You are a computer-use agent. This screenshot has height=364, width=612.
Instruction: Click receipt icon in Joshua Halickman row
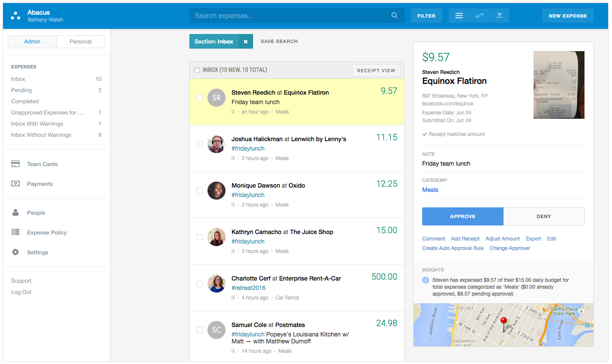click(x=233, y=158)
